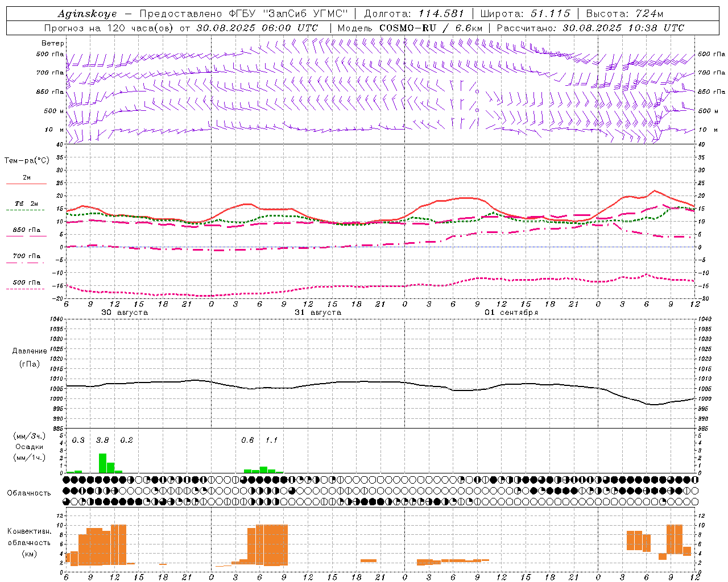Click the left 40 temperature axis value

tap(60, 145)
